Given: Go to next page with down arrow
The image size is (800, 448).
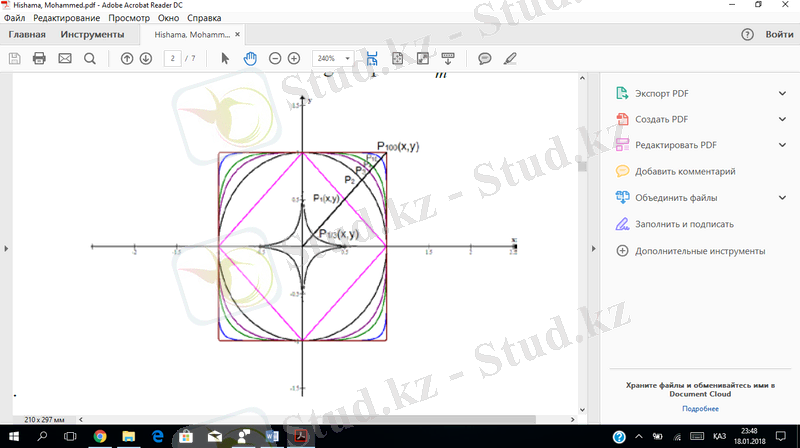Looking at the screenshot, I should click(x=146, y=58).
